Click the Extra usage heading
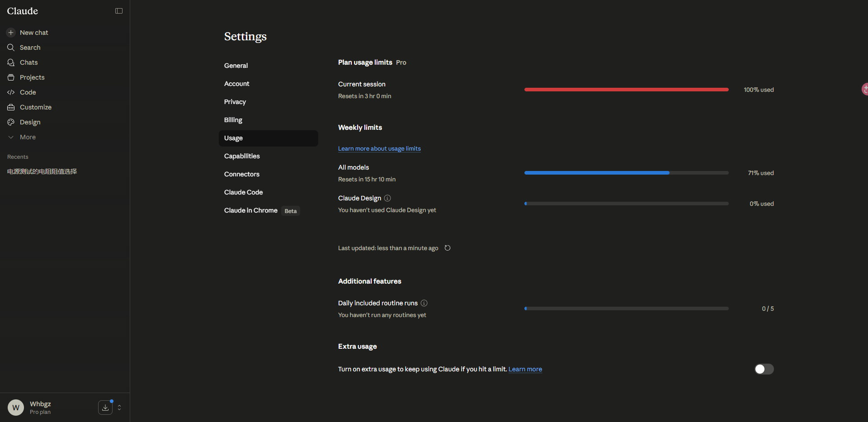Image resolution: width=868 pixels, height=422 pixels. (358, 346)
